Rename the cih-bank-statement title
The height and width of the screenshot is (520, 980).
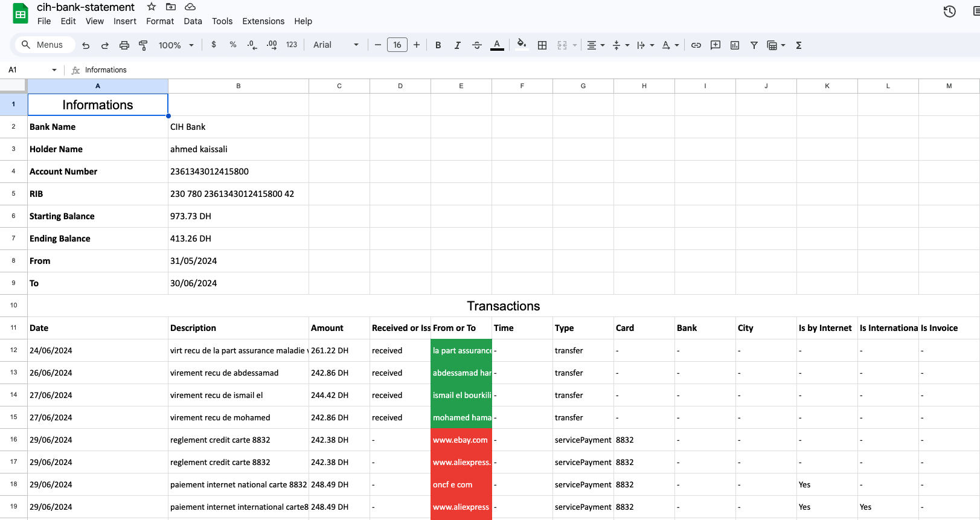tap(86, 7)
